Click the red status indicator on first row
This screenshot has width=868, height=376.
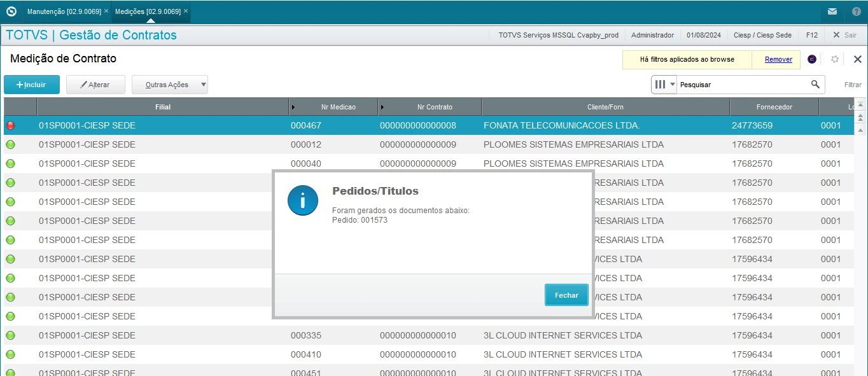click(x=10, y=126)
